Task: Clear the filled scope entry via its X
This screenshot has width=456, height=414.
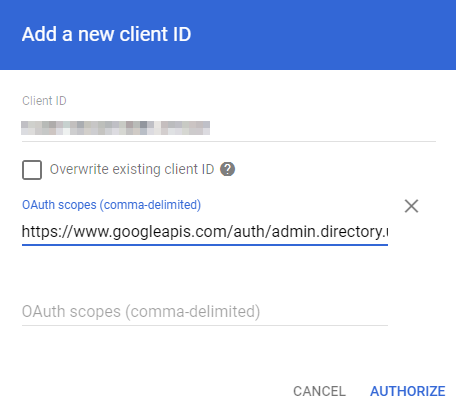Action: [x=411, y=206]
